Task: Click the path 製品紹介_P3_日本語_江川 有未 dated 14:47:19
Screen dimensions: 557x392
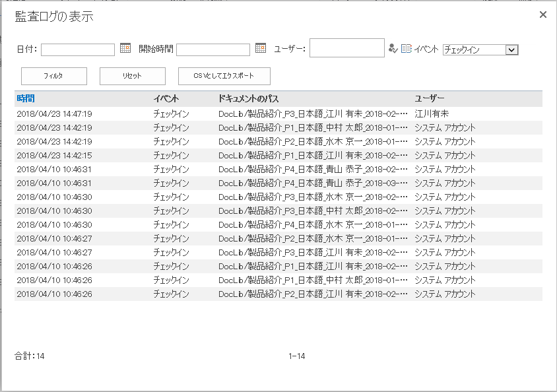Action: [x=313, y=114]
